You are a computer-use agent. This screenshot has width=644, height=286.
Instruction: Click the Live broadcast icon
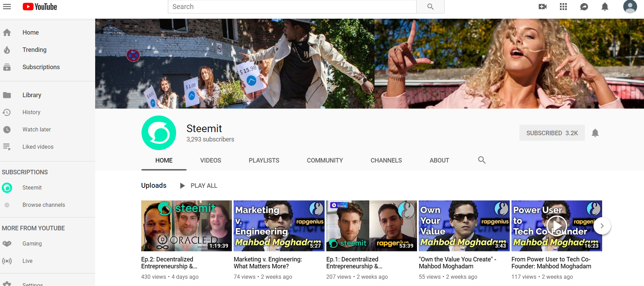pos(7,261)
